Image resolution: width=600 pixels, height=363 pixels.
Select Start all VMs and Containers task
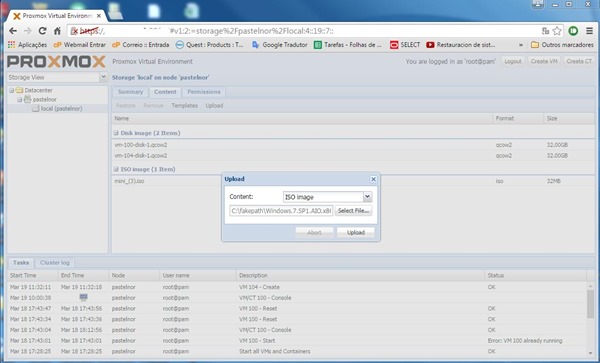click(x=297, y=352)
